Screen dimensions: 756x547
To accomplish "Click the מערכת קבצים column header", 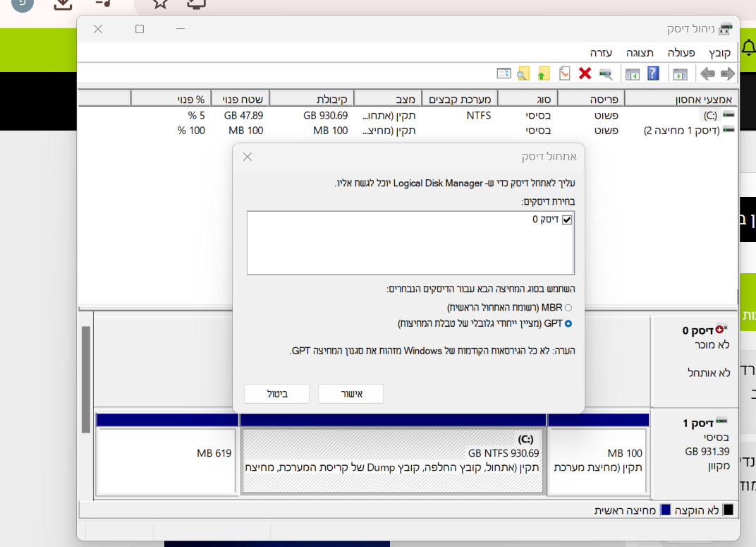I will (x=460, y=100).
